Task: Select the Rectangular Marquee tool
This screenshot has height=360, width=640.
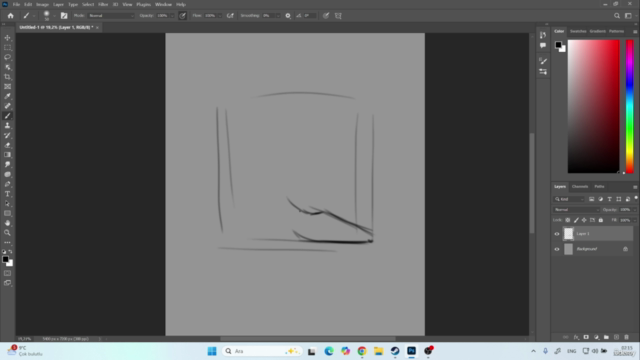Action: coord(7,47)
